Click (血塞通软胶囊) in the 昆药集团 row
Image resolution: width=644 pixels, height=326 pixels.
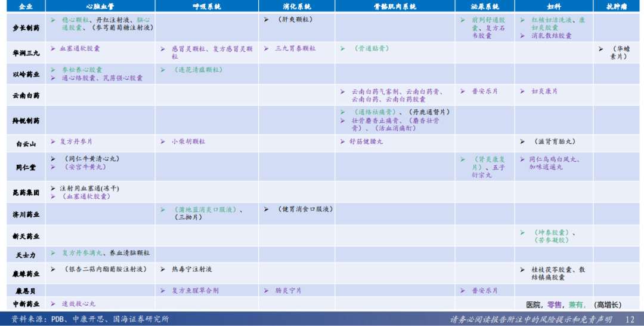(x=87, y=196)
